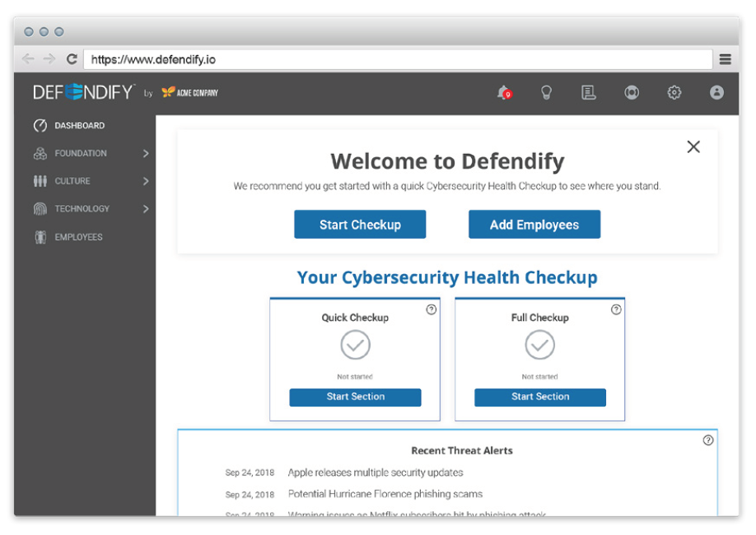Click the Add Employees button
The image size is (756, 535).
pyautogui.click(x=534, y=224)
